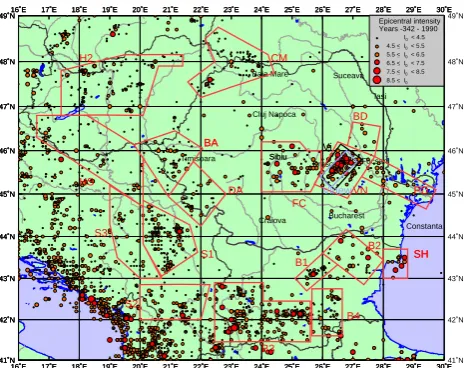Click the Cluj Napoca city label

click(274, 114)
